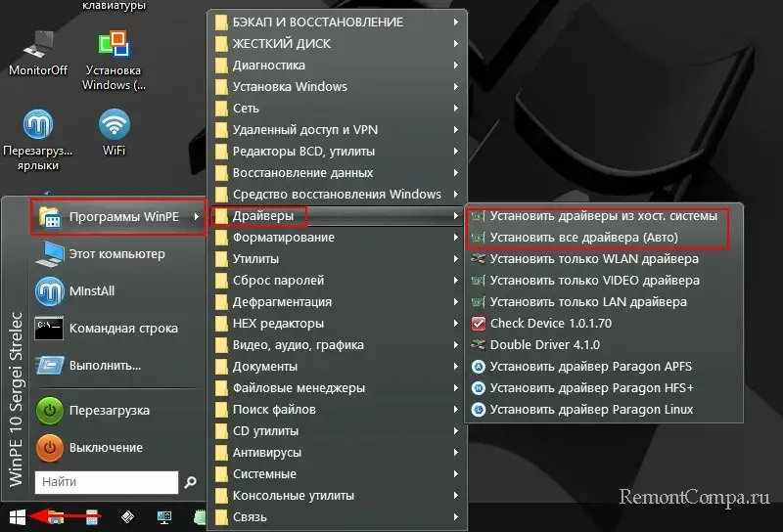The height and width of the screenshot is (532, 783).
Task: Open the Средство восстановления Windows menu
Action: [338, 195]
